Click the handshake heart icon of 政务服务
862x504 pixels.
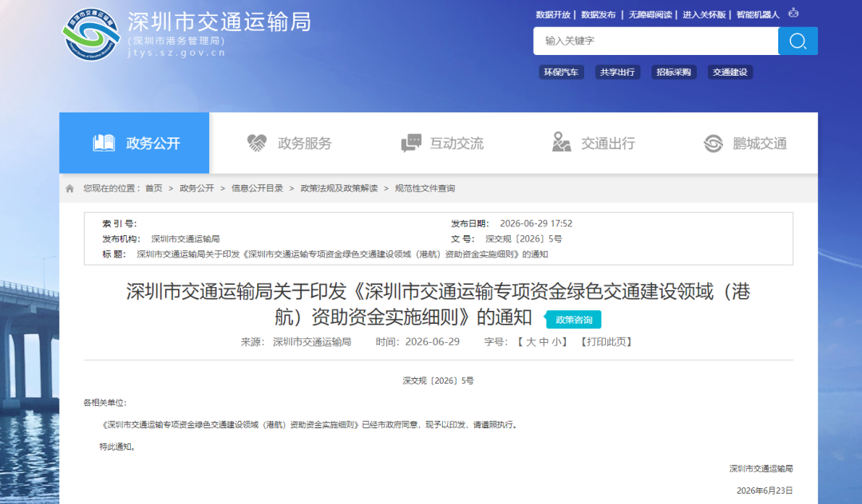[257, 144]
